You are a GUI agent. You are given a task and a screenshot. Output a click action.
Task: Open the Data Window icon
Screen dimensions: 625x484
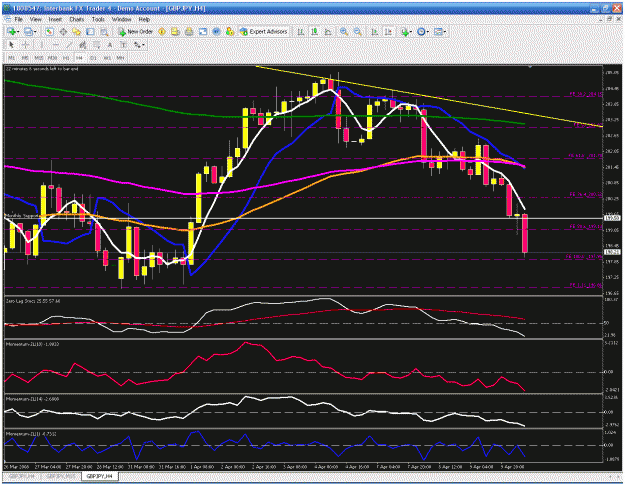tap(63, 31)
